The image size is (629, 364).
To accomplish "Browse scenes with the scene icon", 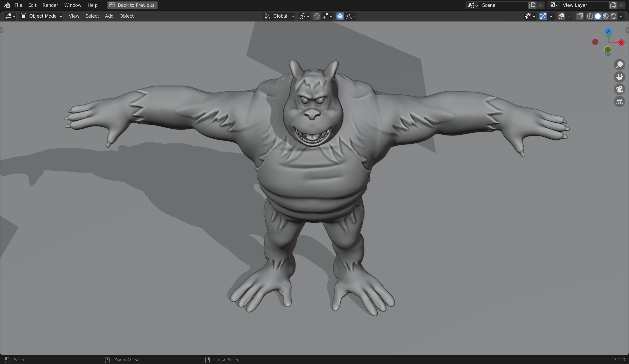I will click(473, 5).
